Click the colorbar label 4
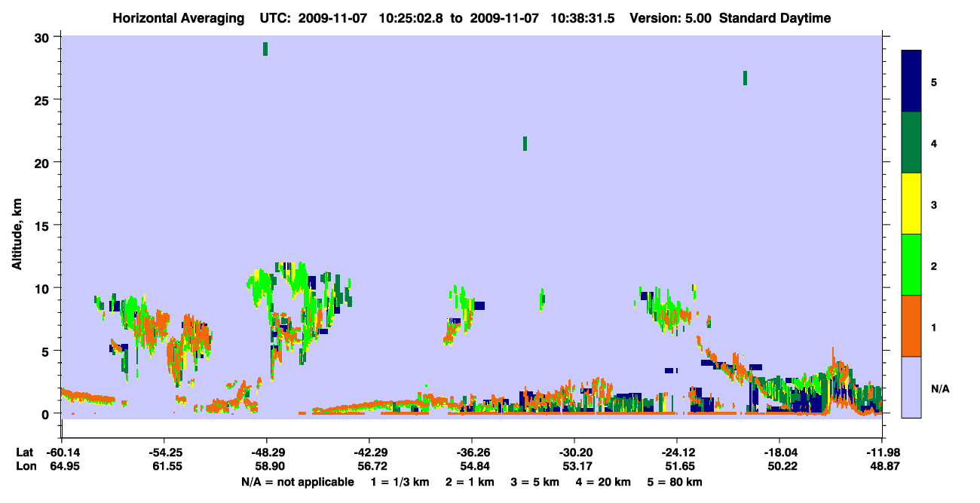 [934, 143]
